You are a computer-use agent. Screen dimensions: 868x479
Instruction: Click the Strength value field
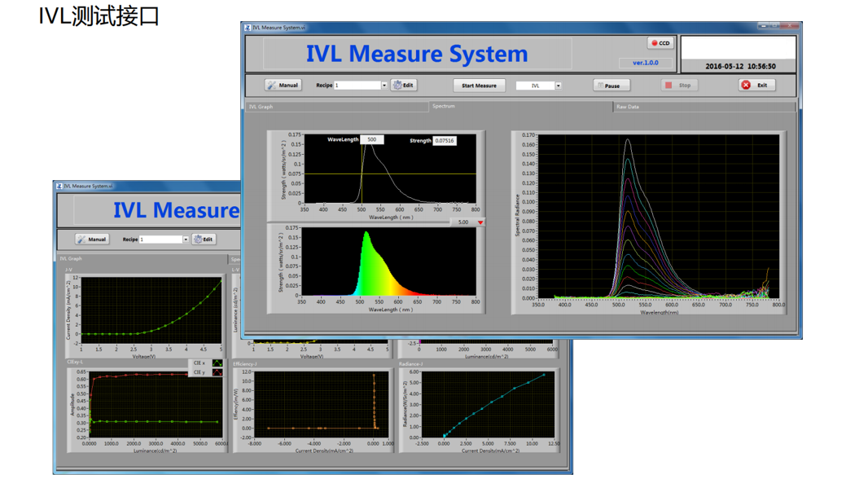[x=445, y=141]
